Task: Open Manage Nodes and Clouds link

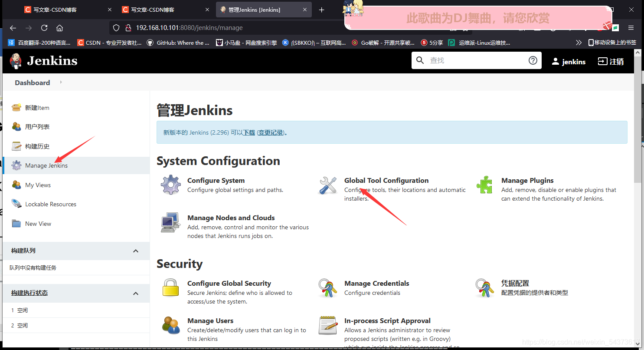Action: pos(231,218)
